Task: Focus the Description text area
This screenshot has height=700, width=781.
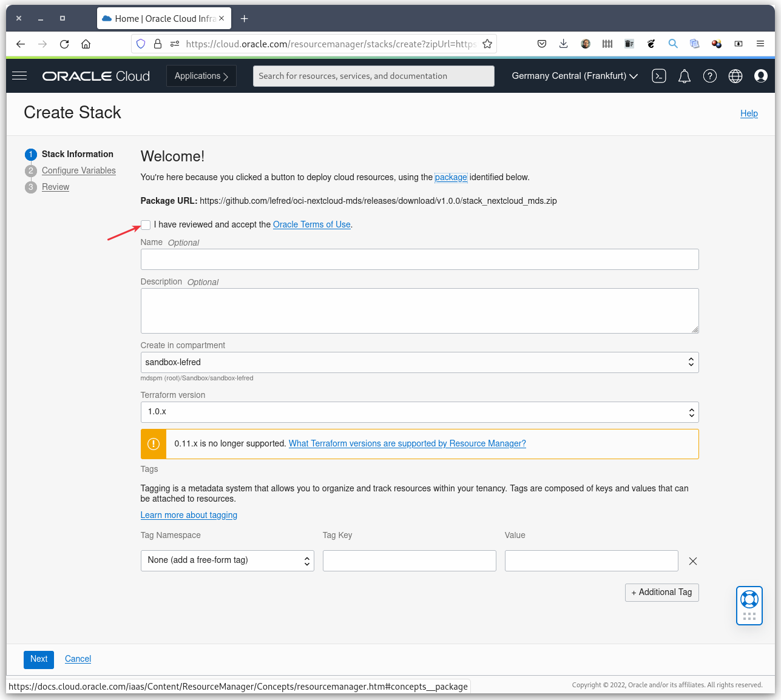Action: coord(419,311)
